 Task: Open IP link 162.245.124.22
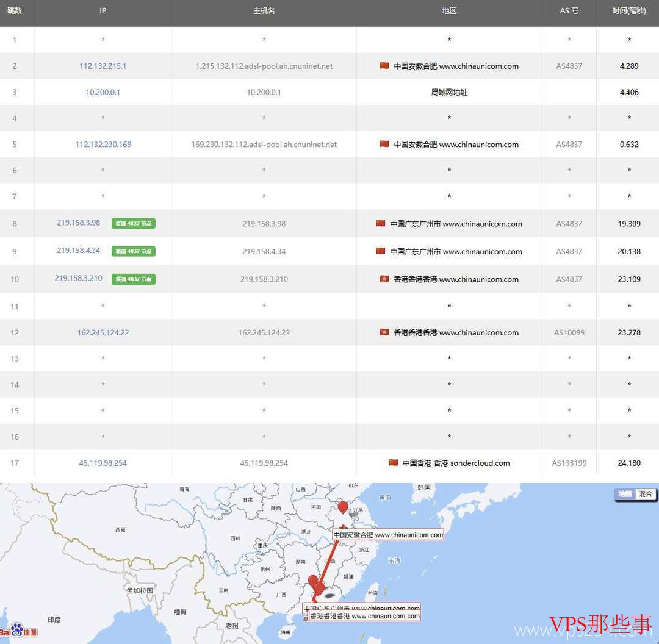point(103,332)
